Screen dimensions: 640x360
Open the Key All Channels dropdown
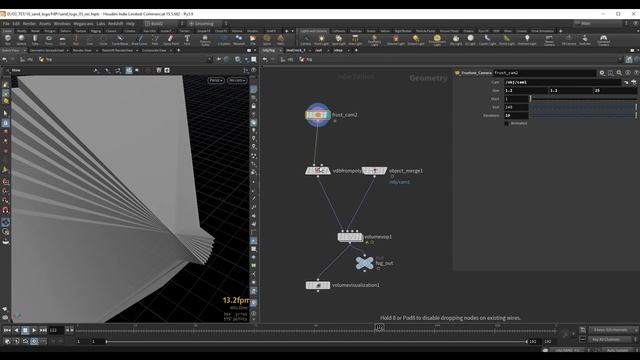pos(611,340)
